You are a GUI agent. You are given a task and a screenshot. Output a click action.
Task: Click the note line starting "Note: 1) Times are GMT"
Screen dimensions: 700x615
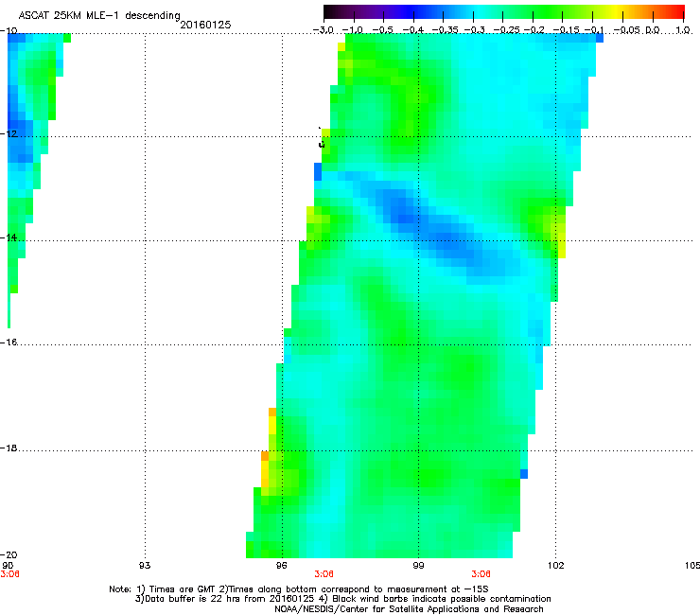coord(299,589)
